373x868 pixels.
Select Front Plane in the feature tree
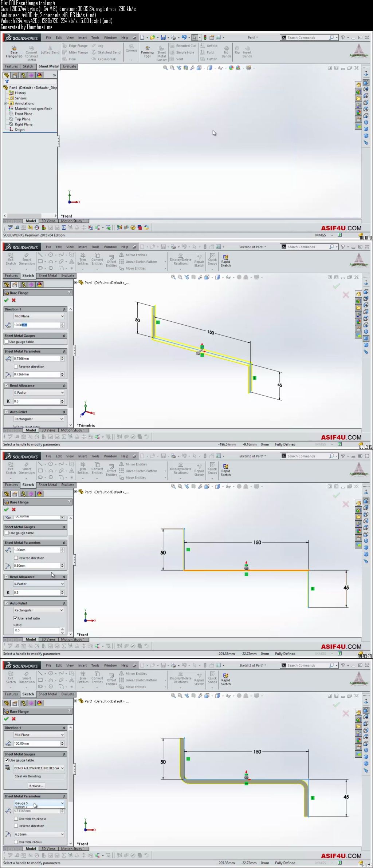click(23, 114)
